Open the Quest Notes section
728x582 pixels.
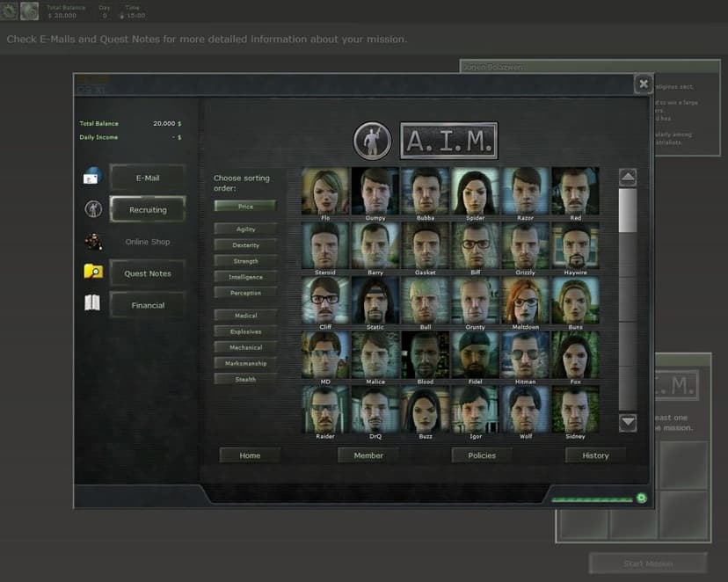pyautogui.click(x=148, y=273)
